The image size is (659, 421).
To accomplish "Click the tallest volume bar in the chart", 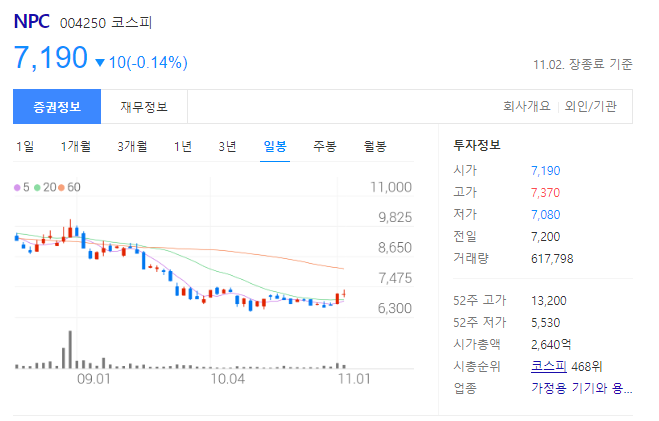I will click(x=70, y=350).
